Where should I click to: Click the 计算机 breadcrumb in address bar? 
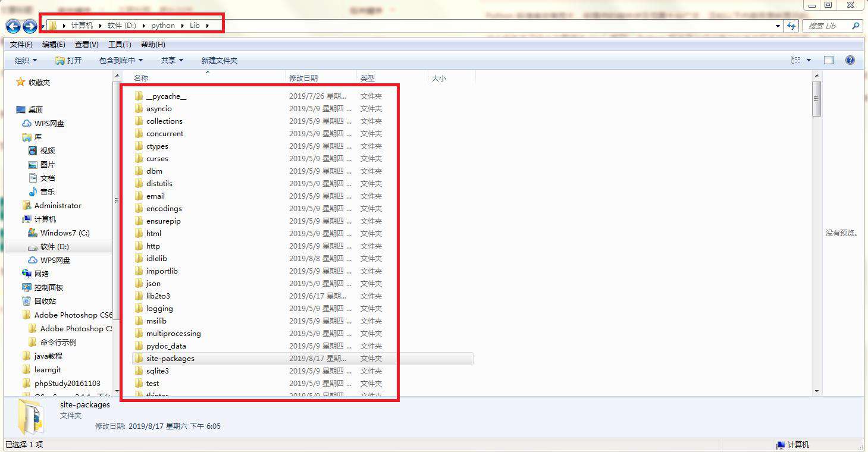tap(82, 26)
